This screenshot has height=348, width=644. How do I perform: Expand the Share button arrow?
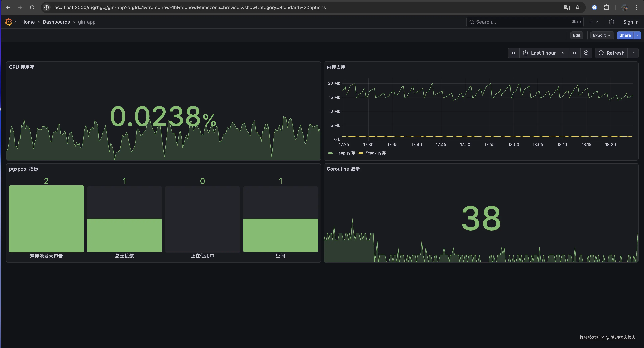[x=637, y=35]
